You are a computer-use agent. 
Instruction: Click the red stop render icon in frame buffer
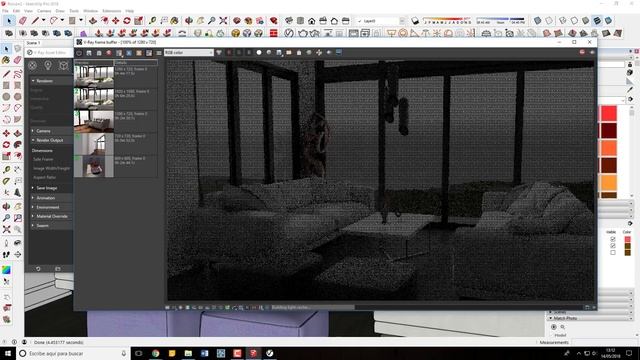click(582, 52)
